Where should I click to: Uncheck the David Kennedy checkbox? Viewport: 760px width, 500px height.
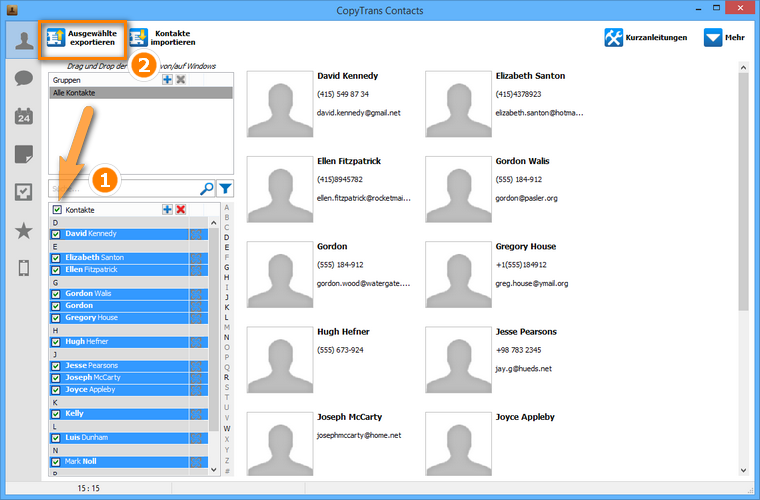coord(56,234)
